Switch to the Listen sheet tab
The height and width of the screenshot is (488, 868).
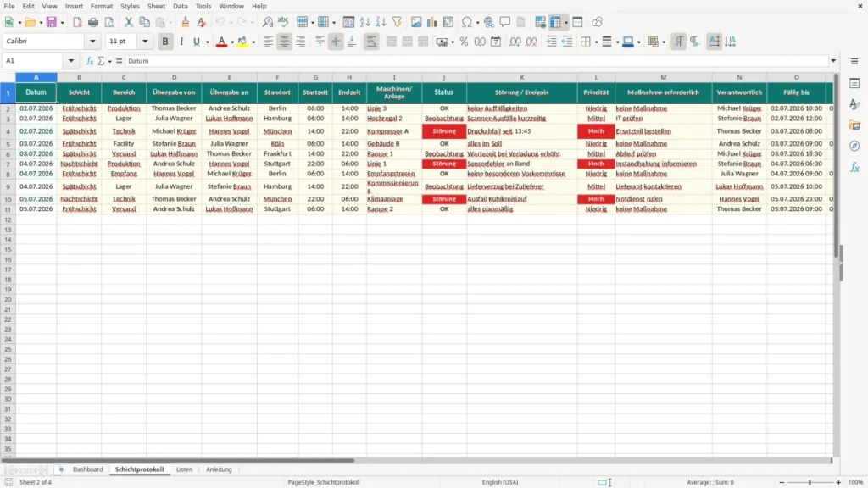[184, 469]
